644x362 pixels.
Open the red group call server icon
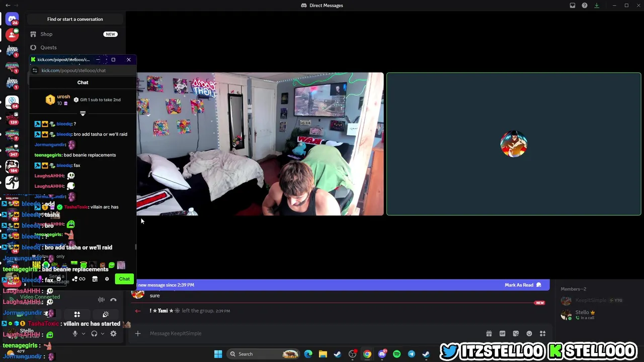pyautogui.click(x=12, y=35)
